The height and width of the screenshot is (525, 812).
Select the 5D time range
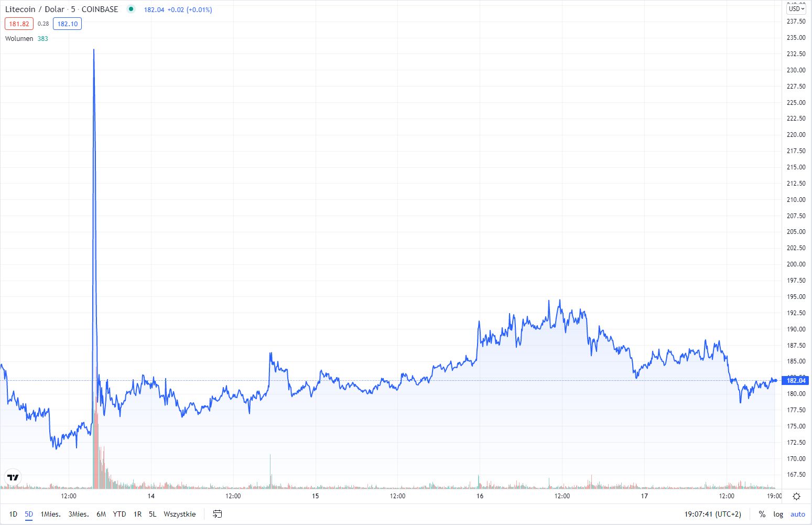click(29, 514)
